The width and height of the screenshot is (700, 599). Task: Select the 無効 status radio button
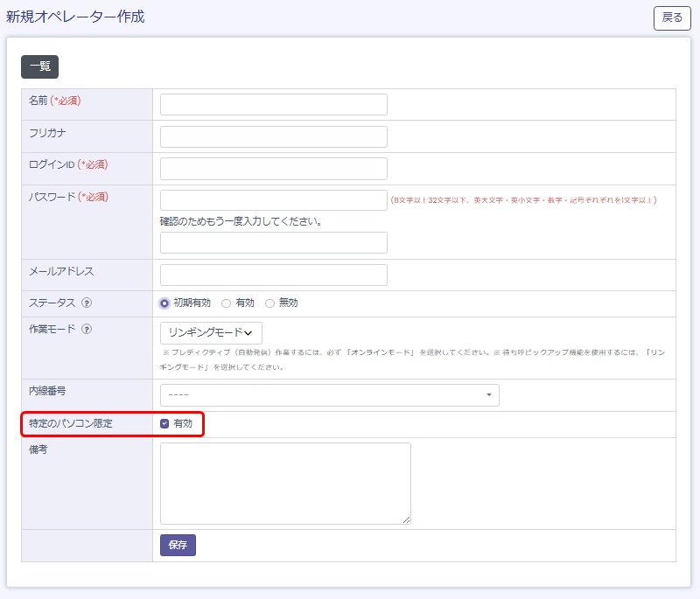(269, 303)
